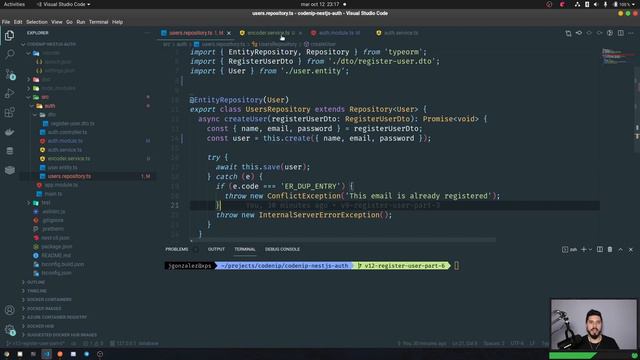Open user.entity.ts in explorer

62,167
